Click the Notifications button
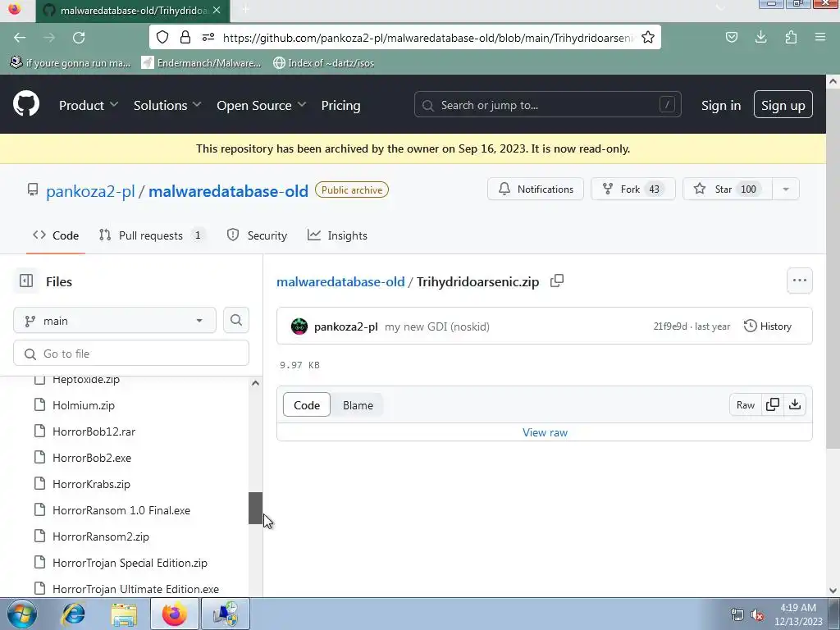The width and height of the screenshot is (840, 630). tap(536, 189)
